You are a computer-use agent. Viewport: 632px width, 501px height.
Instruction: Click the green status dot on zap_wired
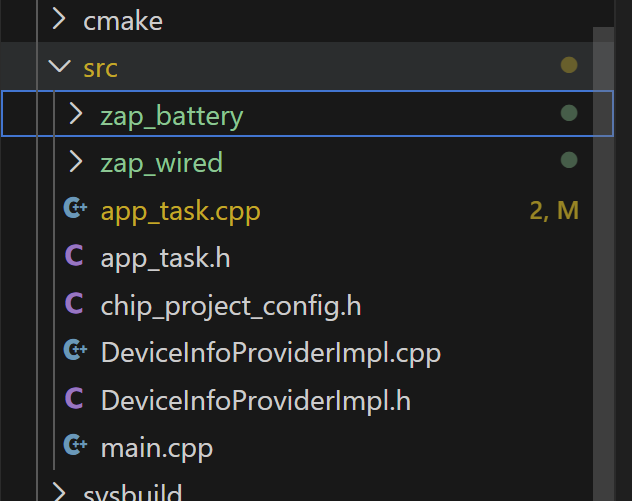click(x=569, y=161)
